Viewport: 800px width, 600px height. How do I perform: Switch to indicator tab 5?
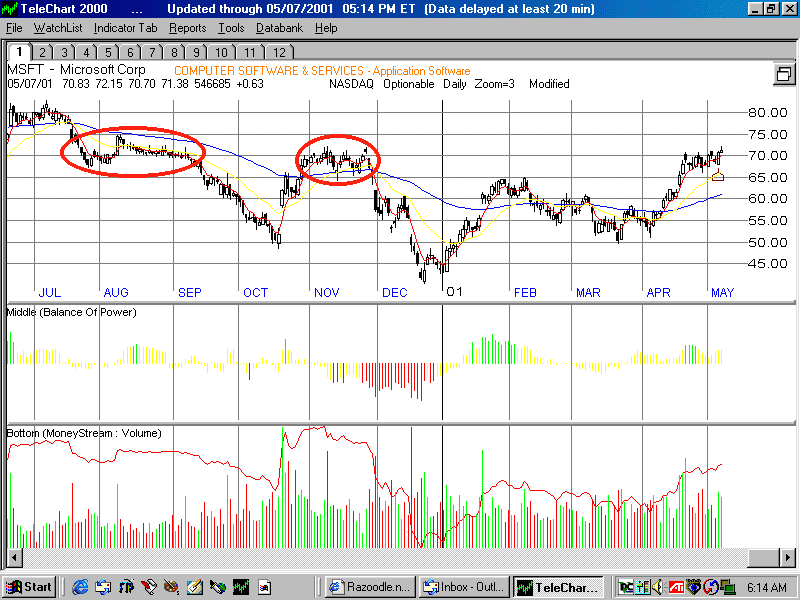click(108, 53)
